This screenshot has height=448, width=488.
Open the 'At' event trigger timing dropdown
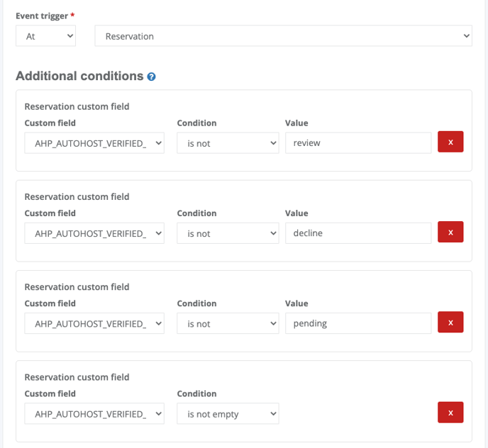(45, 36)
